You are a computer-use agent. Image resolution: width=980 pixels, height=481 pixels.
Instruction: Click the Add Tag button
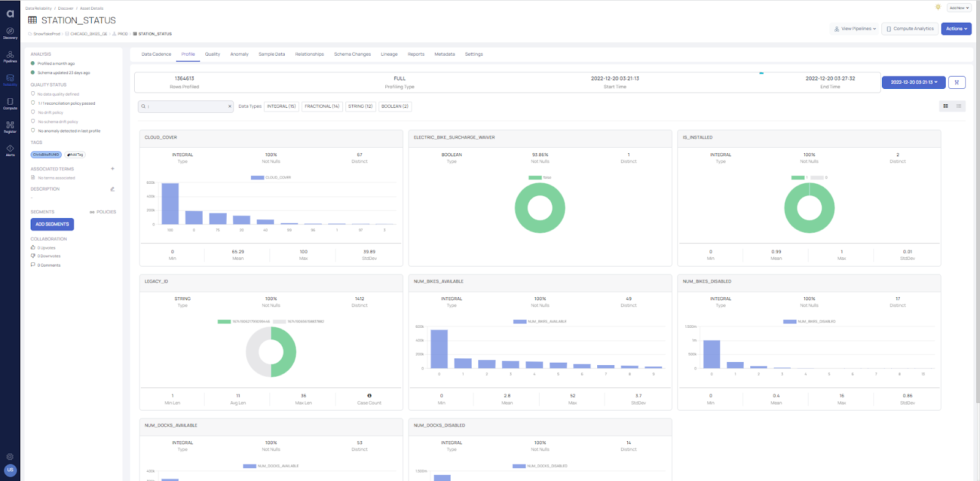pos(75,154)
